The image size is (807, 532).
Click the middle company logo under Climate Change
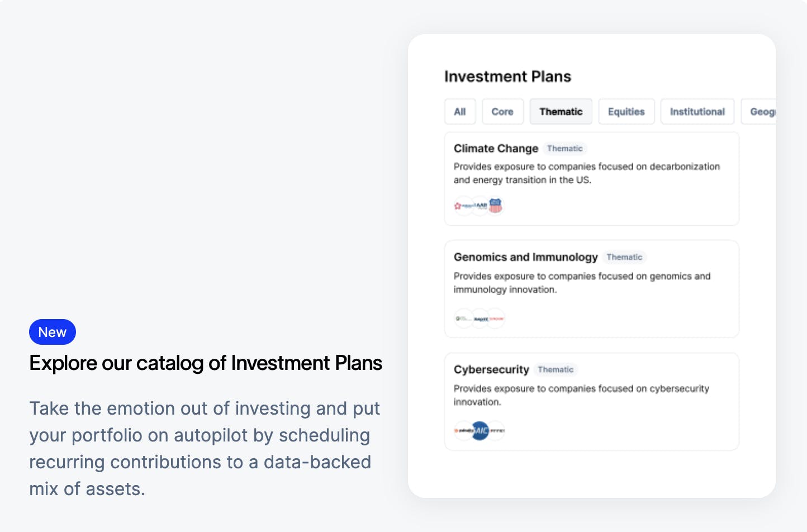tap(480, 206)
